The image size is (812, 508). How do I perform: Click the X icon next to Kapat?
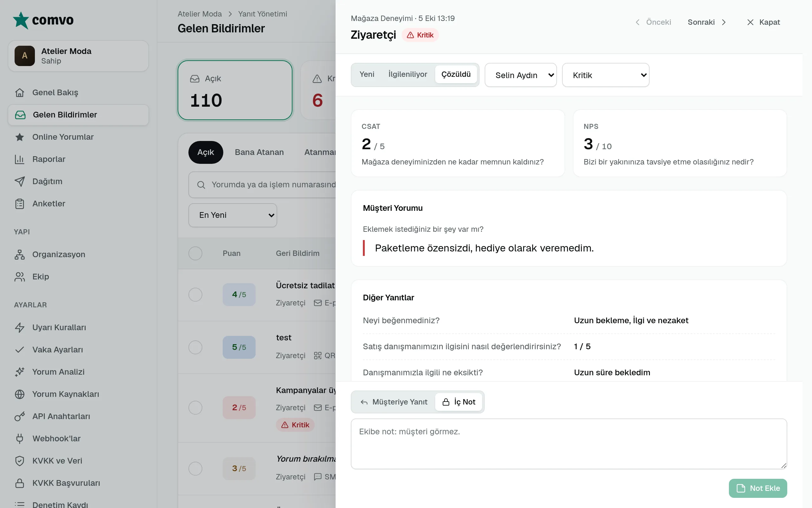[750, 22]
